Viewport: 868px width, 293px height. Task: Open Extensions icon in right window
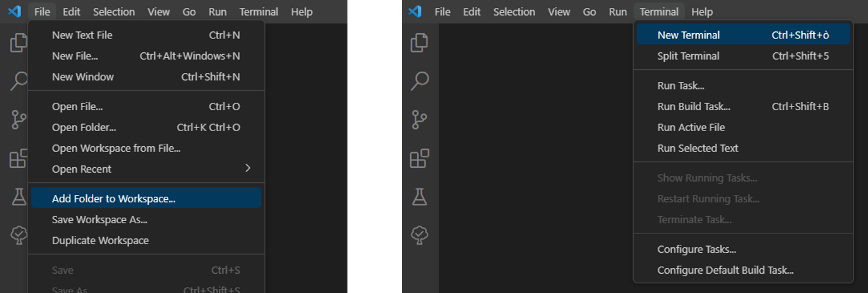(419, 158)
